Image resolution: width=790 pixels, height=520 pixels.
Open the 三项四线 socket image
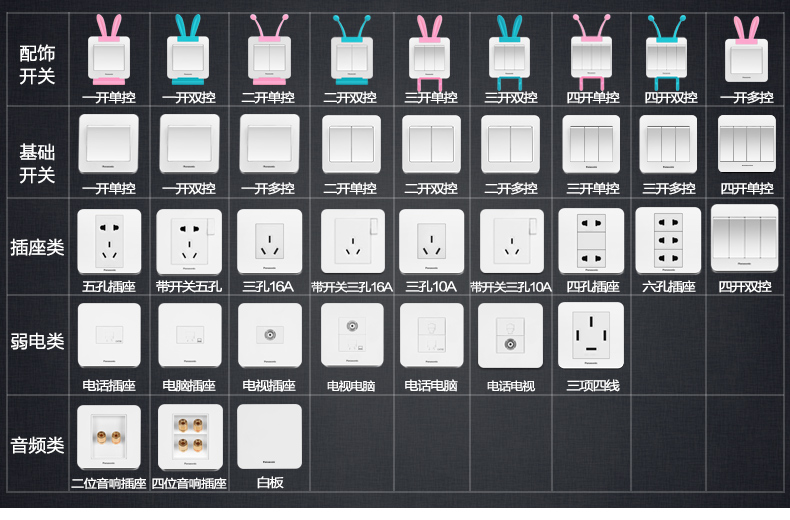tap(591, 335)
